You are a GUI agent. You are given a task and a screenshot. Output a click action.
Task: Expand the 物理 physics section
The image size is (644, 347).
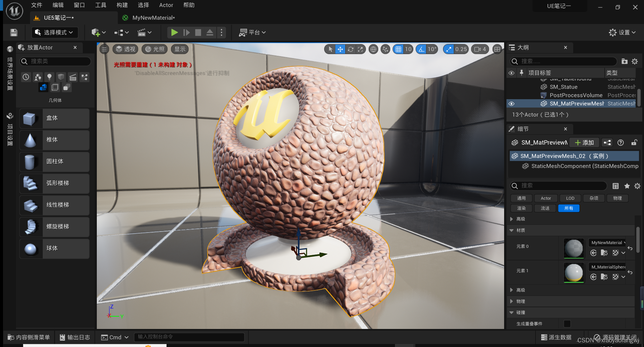511,301
